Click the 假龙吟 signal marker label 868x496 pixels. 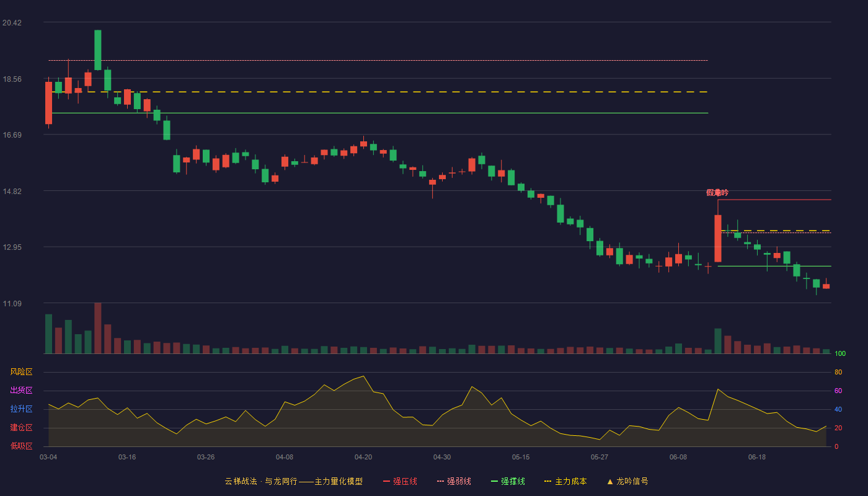coord(717,193)
